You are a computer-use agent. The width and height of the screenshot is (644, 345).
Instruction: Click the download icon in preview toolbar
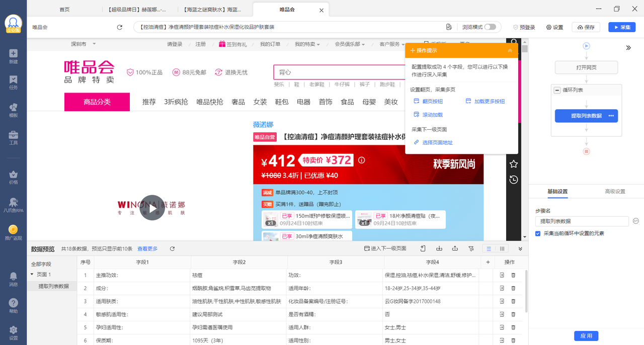pyautogui.click(x=439, y=248)
